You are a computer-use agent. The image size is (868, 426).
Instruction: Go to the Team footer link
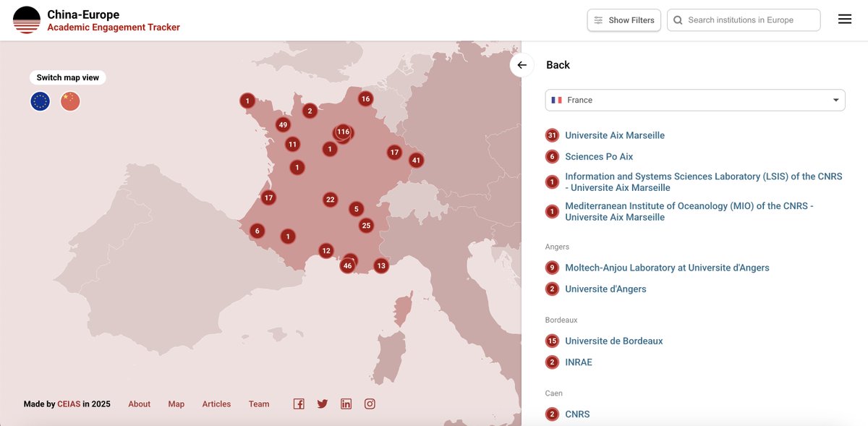coord(259,404)
